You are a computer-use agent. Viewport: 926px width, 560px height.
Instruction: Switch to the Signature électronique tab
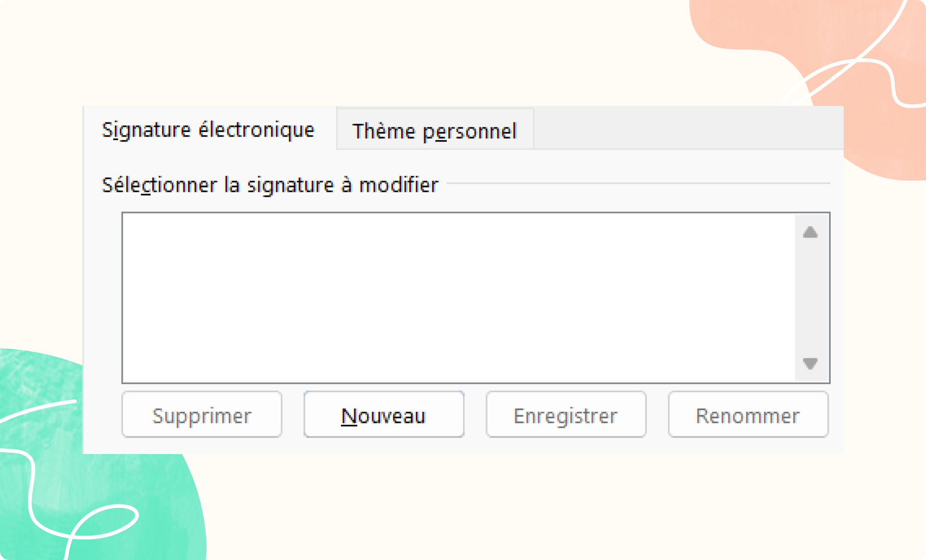[207, 130]
